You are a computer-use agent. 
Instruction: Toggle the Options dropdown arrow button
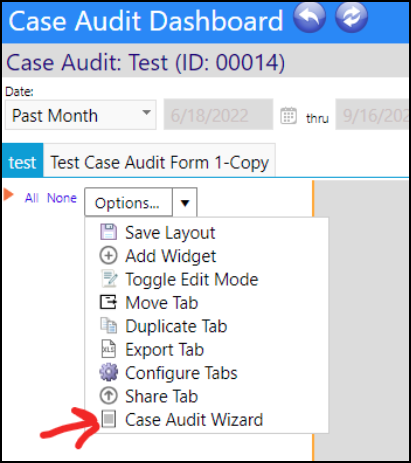pos(185,202)
